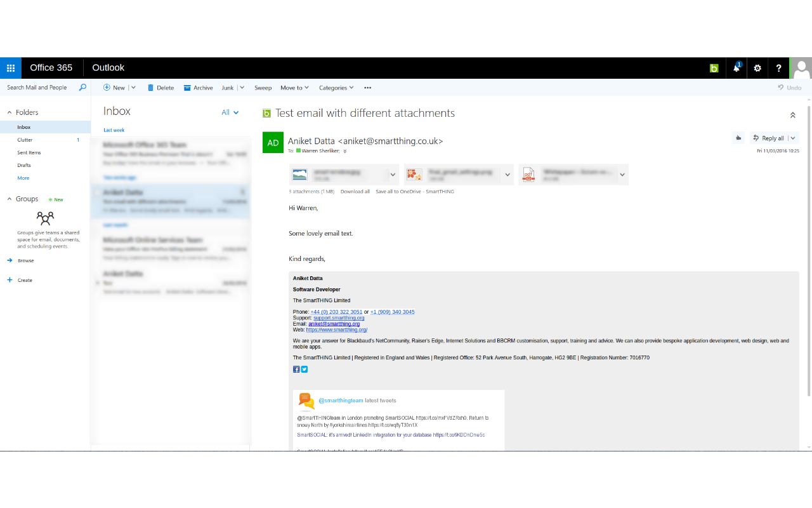Open the All inbox filter dropdown
The image size is (812, 508).
click(x=230, y=112)
